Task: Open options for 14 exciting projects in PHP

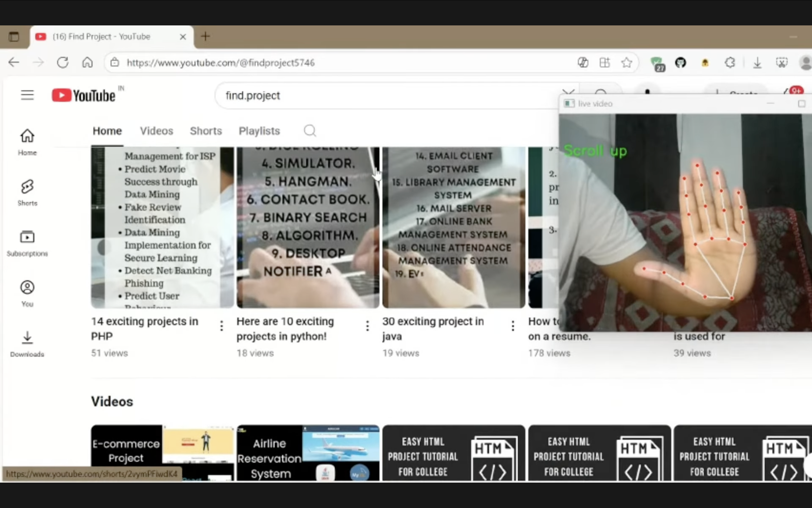Action: click(221, 326)
